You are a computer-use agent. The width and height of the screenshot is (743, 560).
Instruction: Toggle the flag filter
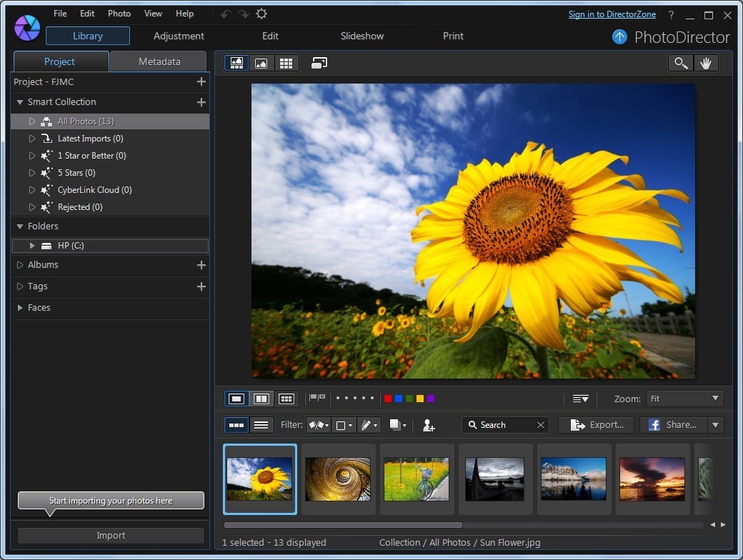318,425
